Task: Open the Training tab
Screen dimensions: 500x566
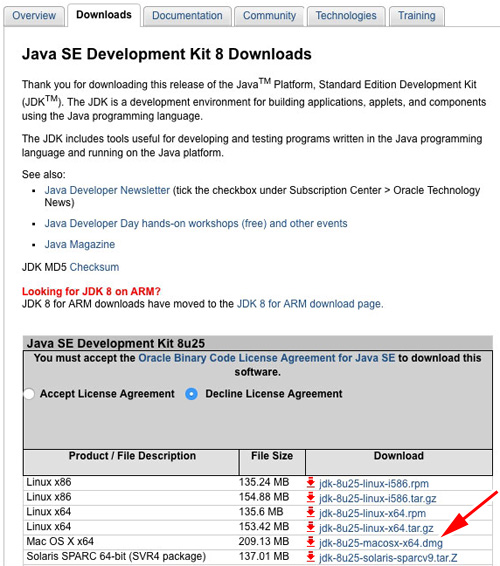Action: click(417, 16)
